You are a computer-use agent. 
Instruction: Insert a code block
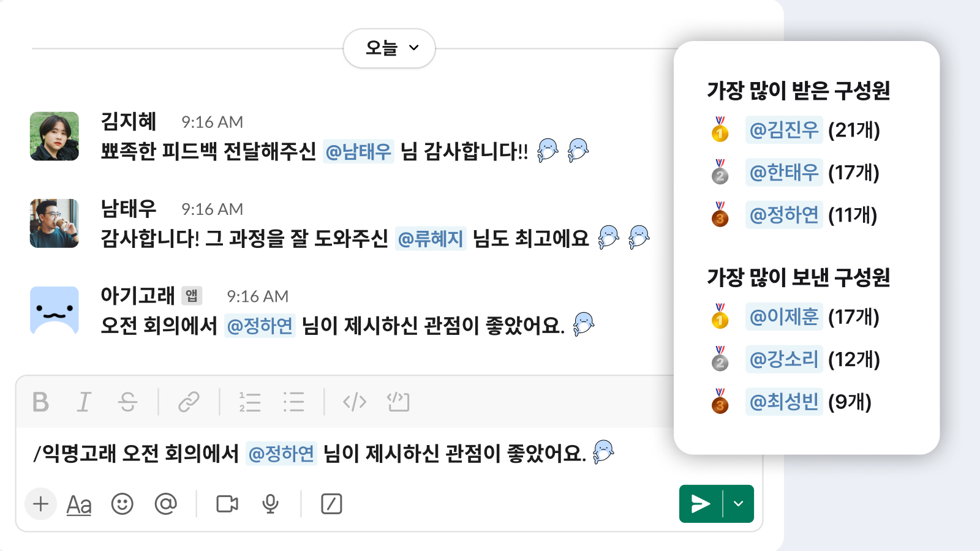398,402
